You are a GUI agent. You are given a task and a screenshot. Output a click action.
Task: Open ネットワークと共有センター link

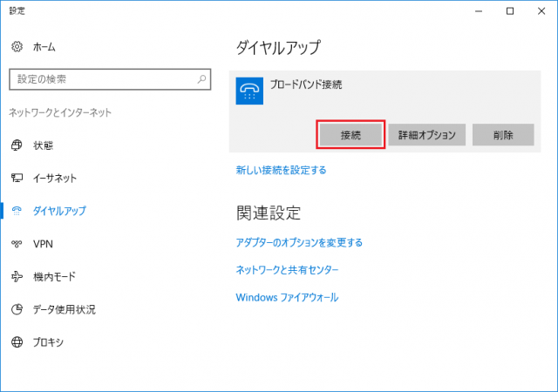[x=287, y=270]
